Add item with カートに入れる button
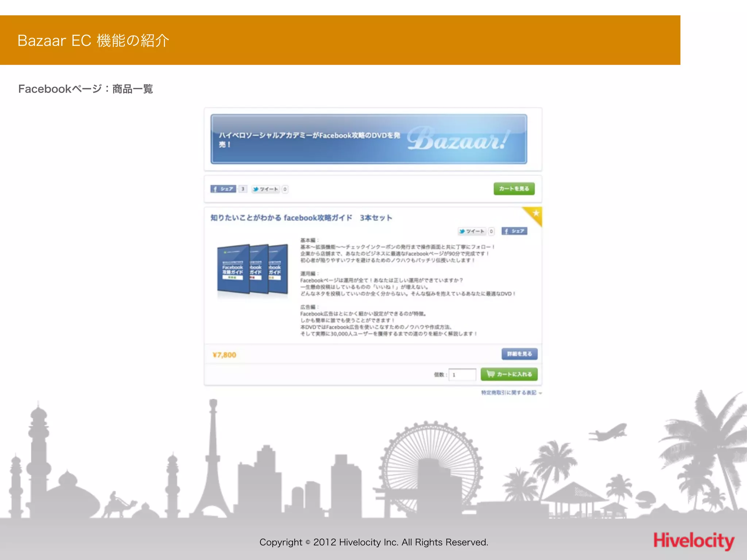The width and height of the screenshot is (747, 560). [x=509, y=374]
